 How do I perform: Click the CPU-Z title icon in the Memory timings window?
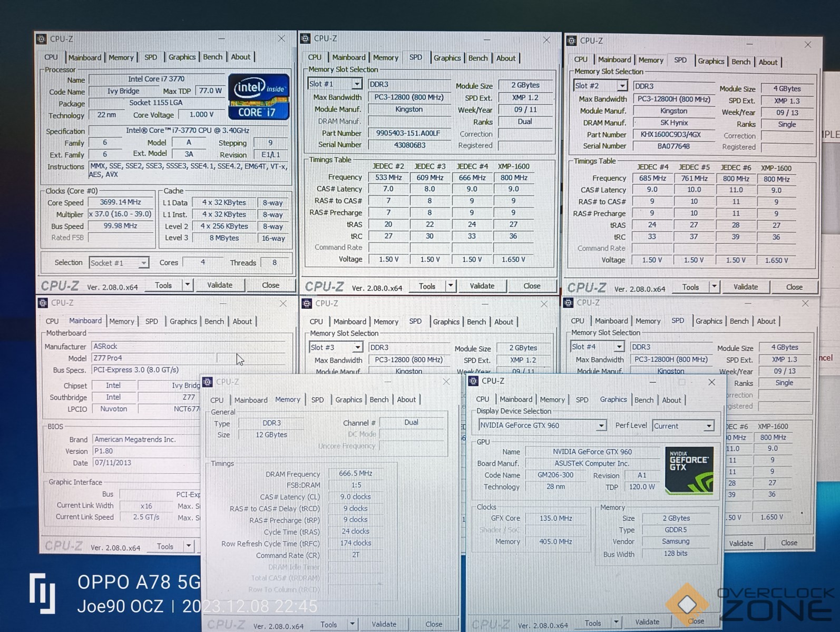(x=208, y=382)
